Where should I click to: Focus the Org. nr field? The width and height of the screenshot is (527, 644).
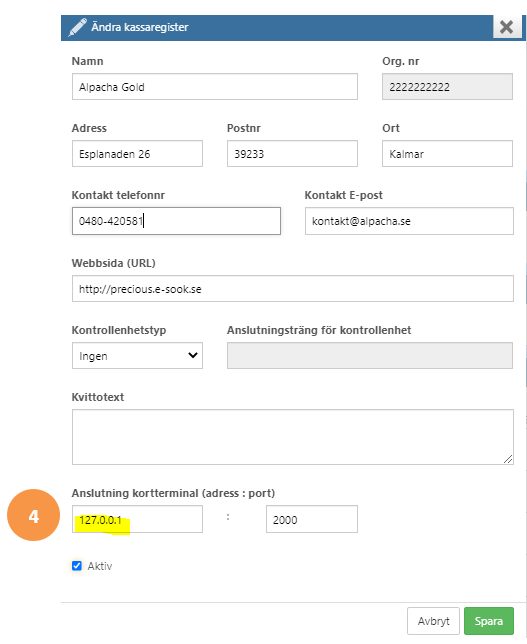pos(447,87)
